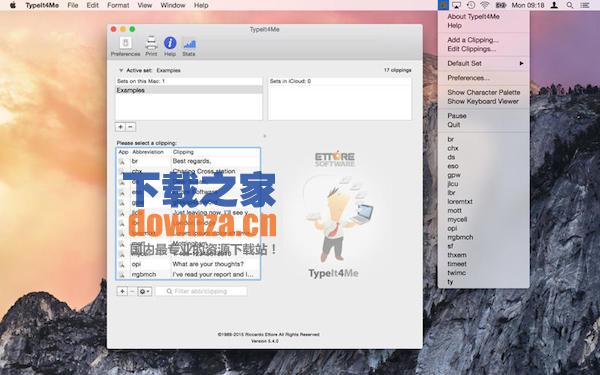The width and height of the screenshot is (600, 375).
Task: Open the Edit menu
Action: click(x=92, y=5)
